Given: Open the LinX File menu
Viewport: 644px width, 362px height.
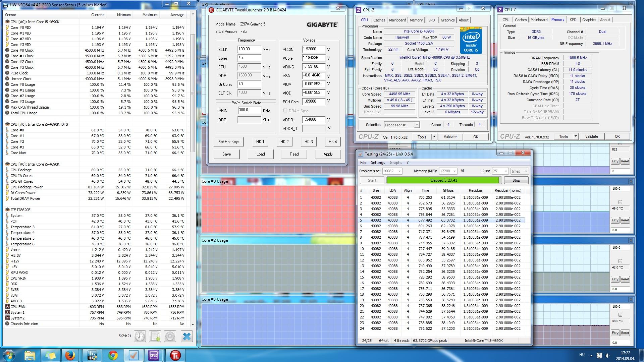Looking at the screenshot, I should (x=363, y=163).
